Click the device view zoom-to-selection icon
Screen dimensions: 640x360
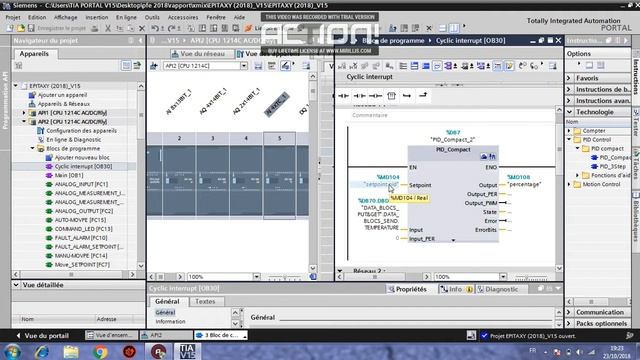pyautogui.click(x=285, y=66)
